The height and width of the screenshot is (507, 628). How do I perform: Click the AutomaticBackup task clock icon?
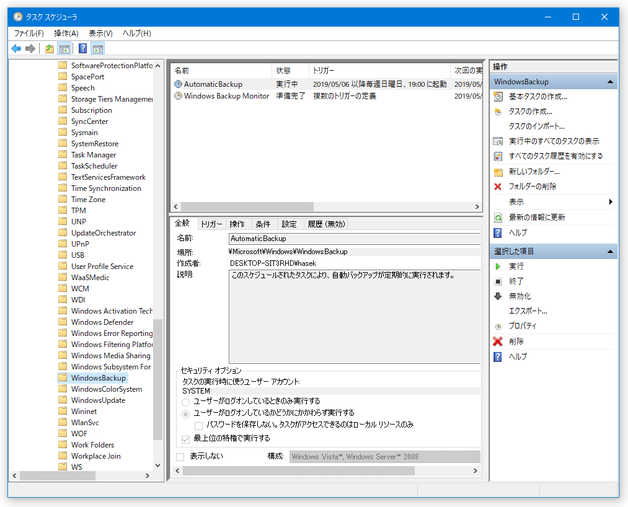tap(178, 84)
